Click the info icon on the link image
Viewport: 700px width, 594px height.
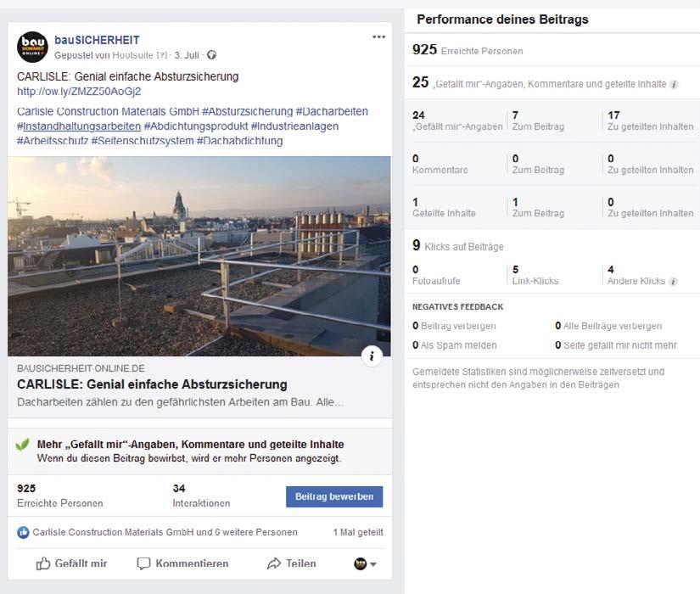pyautogui.click(x=372, y=356)
